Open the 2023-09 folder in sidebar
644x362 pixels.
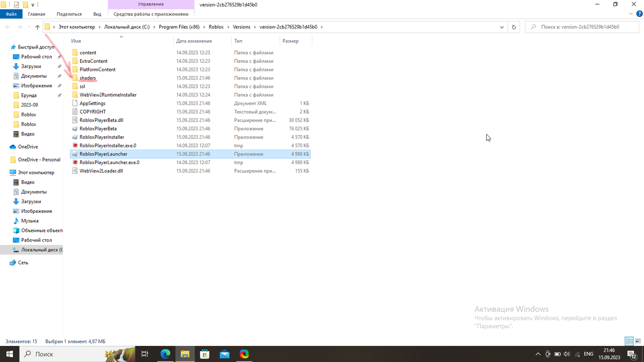pyautogui.click(x=30, y=105)
